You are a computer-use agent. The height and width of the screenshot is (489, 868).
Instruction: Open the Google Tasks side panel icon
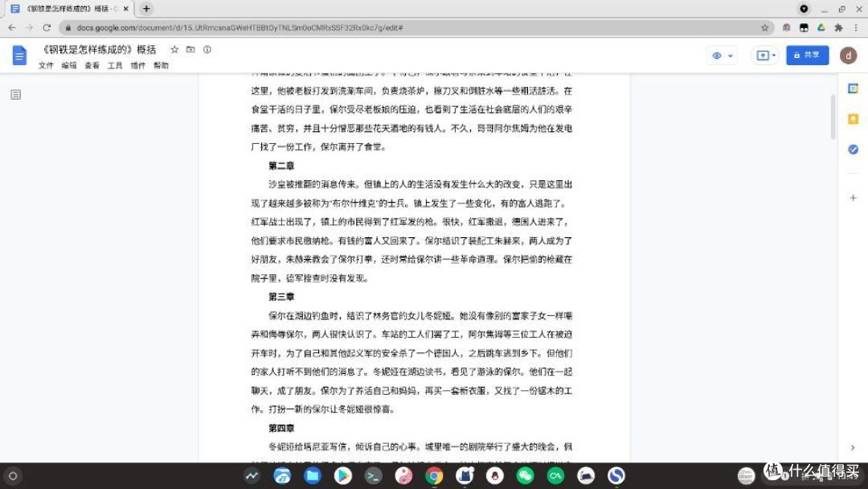(x=853, y=149)
